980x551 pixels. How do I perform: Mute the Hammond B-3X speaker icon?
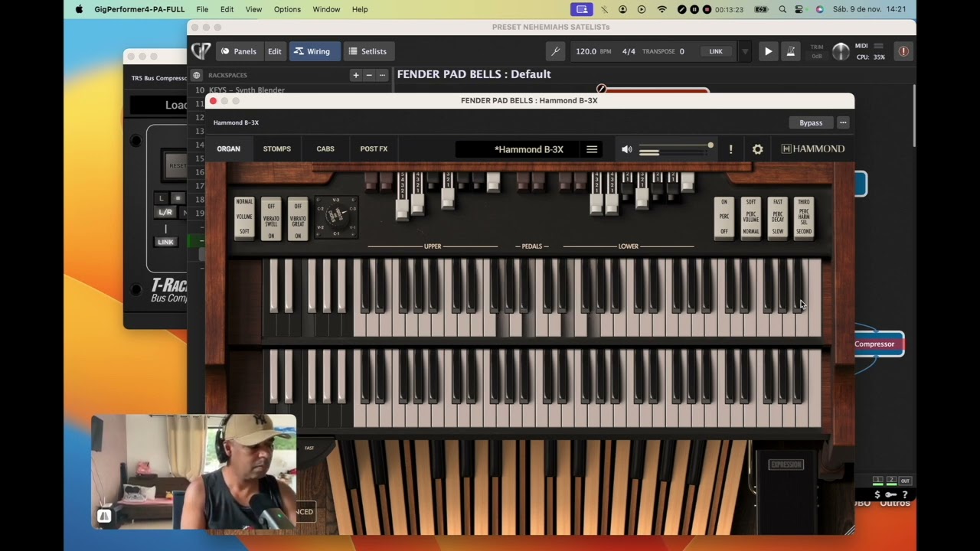coord(626,149)
